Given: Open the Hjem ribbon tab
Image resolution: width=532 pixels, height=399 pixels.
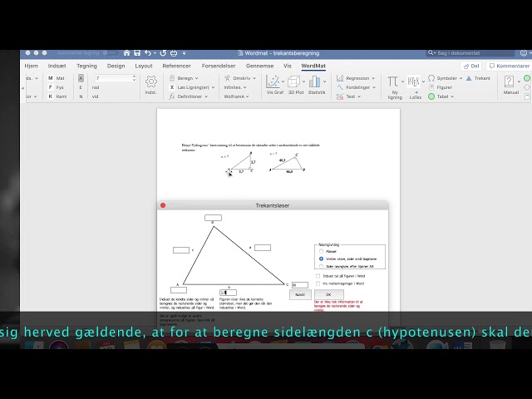Looking at the screenshot, I should [32, 66].
